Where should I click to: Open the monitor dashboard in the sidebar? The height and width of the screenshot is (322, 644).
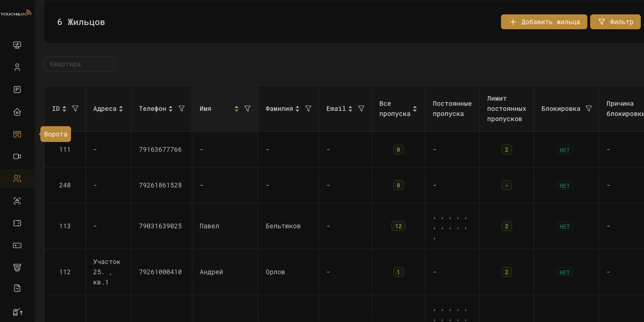[x=17, y=45]
